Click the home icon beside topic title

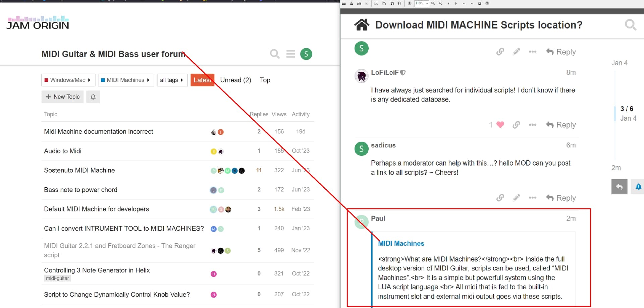[x=362, y=25]
